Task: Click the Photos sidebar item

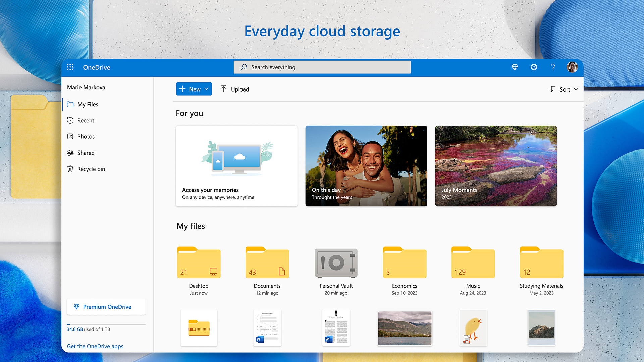Action: pyautogui.click(x=86, y=136)
